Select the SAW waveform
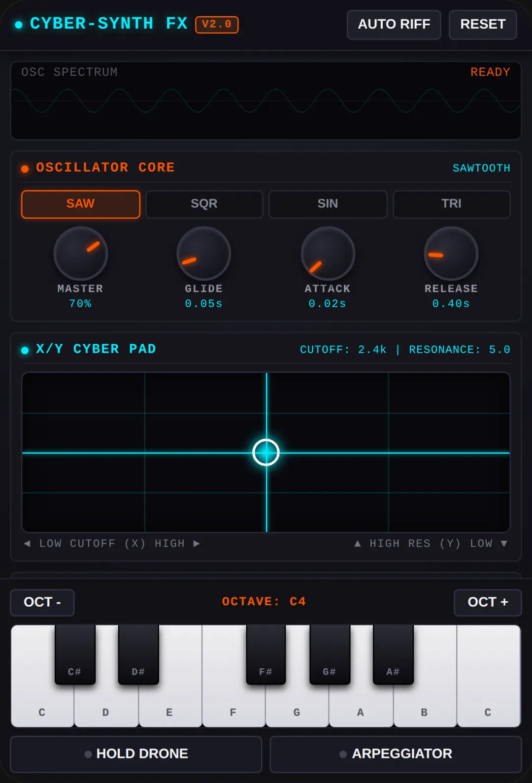 [x=81, y=204]
